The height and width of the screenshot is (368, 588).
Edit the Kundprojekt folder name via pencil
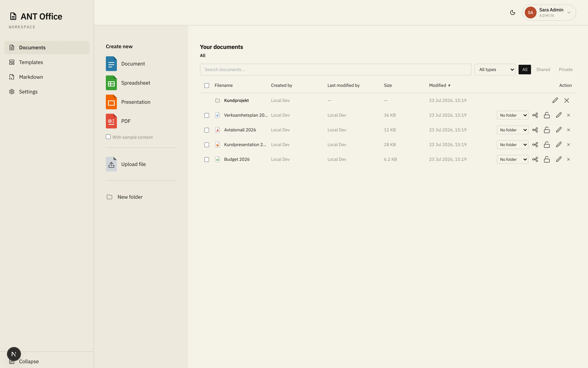(x=555, y=100)
